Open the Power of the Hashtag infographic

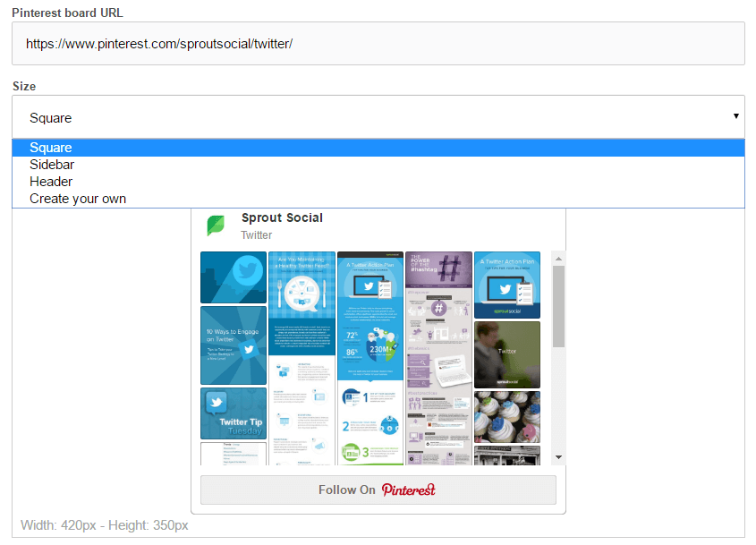(438, 358)
